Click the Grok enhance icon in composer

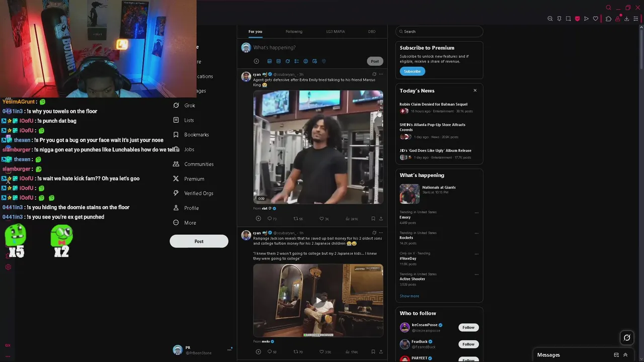click(x=287, y=61)
